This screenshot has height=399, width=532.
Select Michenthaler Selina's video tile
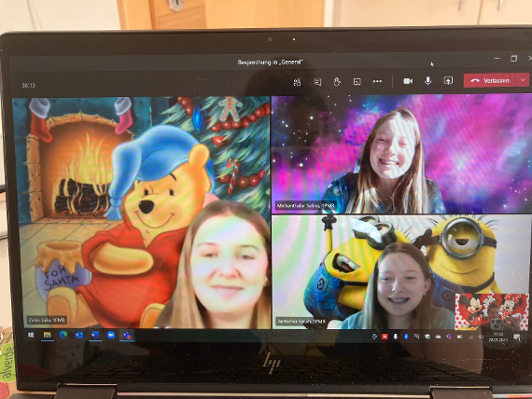click(x=401, y=154)
